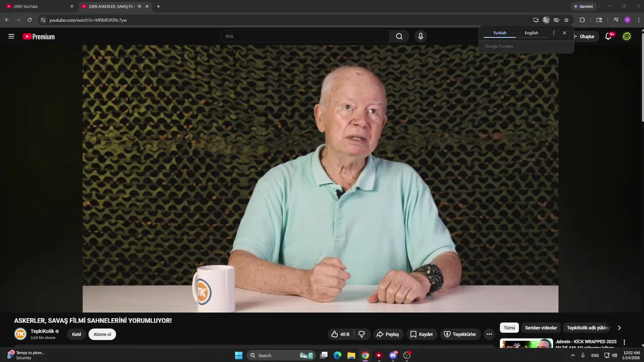Open the Jahrein KICK WRAPPED 2025 thumbnail
The image size is (644, 362).
click(x=526, y=343)
